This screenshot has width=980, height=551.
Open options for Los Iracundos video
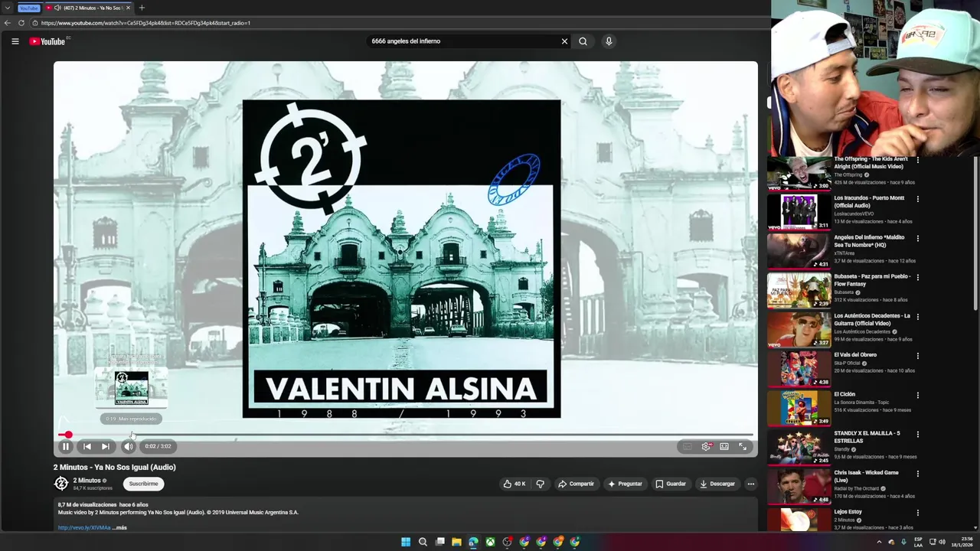[918, 199]
